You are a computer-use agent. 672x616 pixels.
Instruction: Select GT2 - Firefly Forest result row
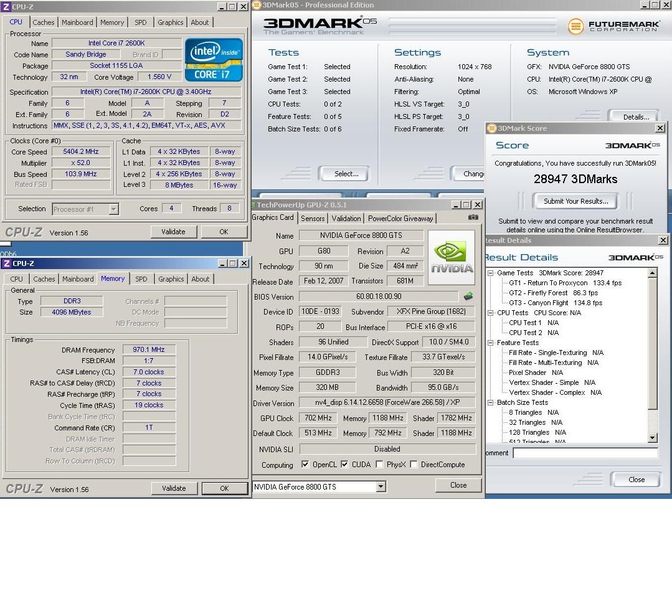(x=553, y=293)
